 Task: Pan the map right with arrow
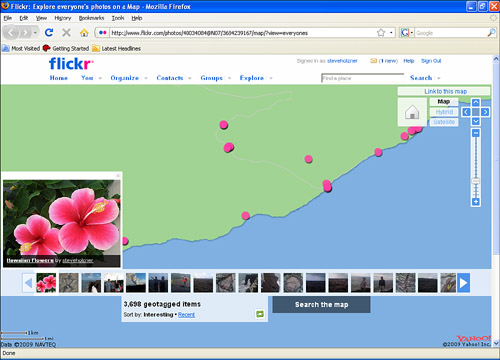pyautogui.click(x=485, y=112)
